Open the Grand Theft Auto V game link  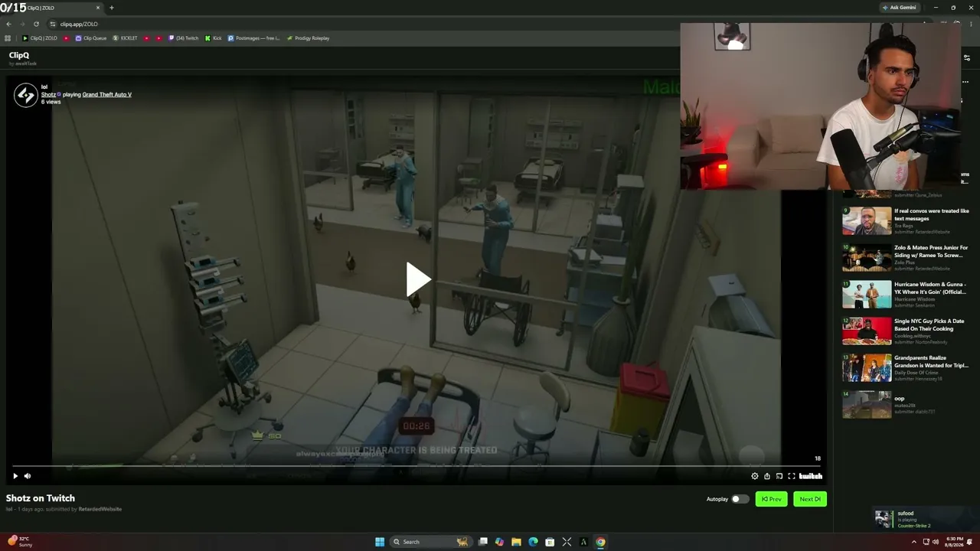pyautogui.click(x=107, y=94)
